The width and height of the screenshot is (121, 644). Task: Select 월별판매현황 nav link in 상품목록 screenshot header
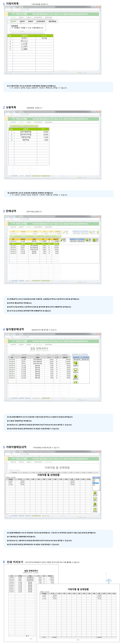(49, 122)
